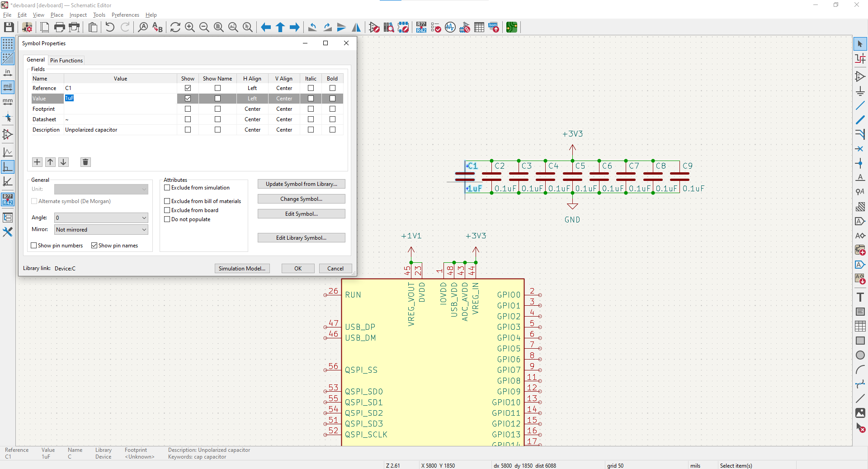Screen dimensions: 868x469
Task: Click the Save icon in the toolbar
Action: pyautogui.click(x=9, y=27)
